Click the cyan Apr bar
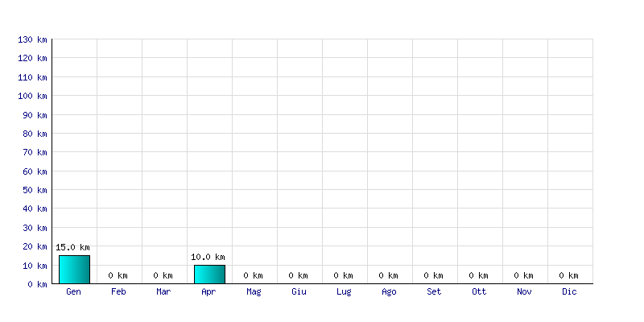This screenshot has height=322, width=644. (209, 275)
